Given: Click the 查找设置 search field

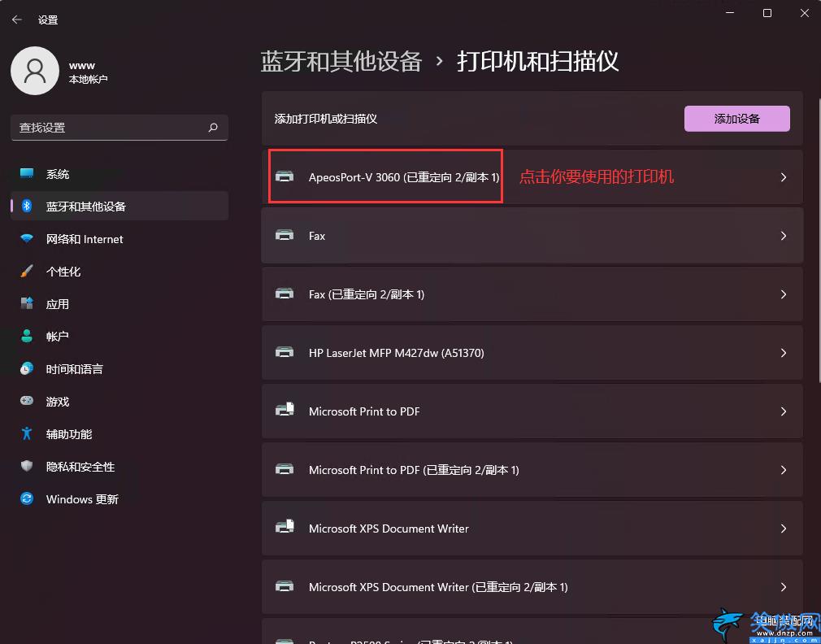Looking at the screenshot, I should 119,127.
